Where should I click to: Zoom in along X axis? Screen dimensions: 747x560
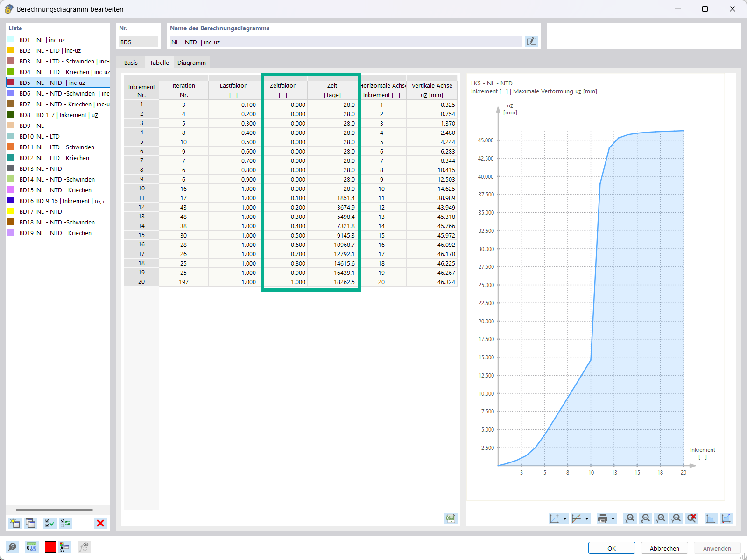(x=630, y=518)
